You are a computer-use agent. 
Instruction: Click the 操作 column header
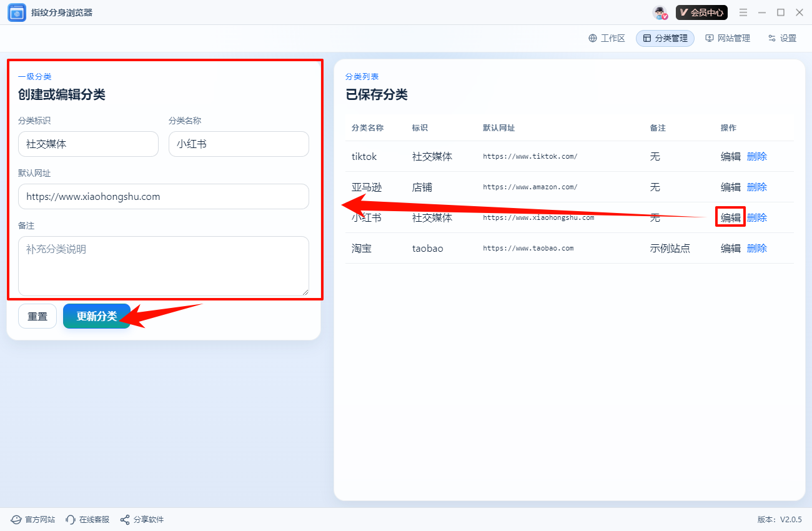729,127
